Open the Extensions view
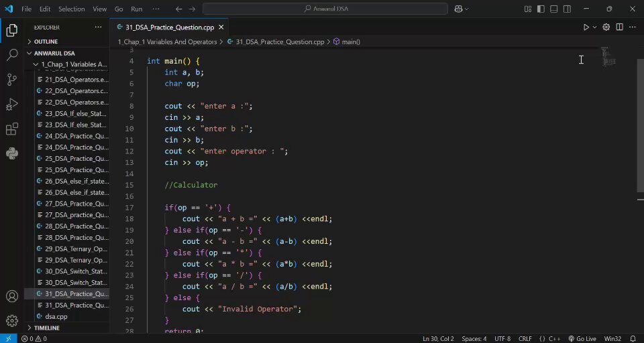Viewport: 644px width, 343px height. (x=12, y=129)
